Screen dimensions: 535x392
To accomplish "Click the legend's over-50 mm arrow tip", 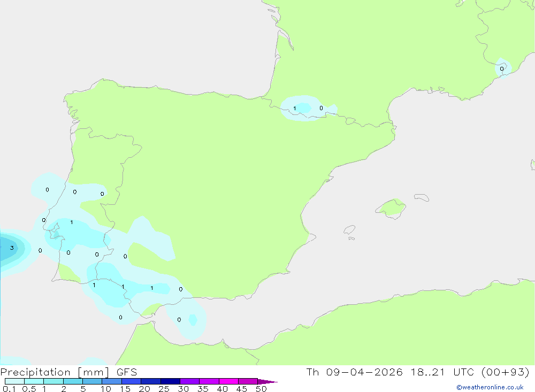I will coord(267,381).
